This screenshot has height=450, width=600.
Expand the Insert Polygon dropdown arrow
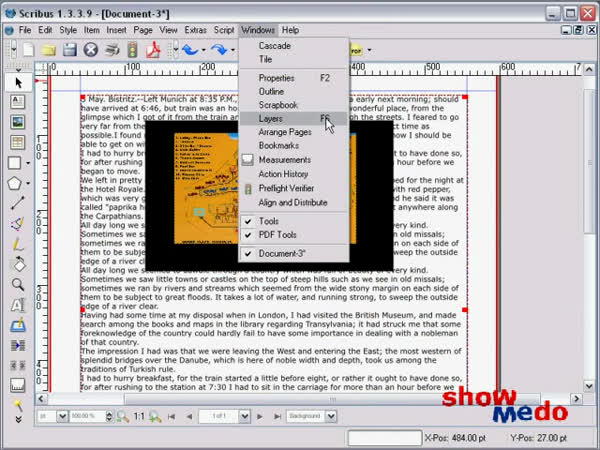tap(28, 184)
